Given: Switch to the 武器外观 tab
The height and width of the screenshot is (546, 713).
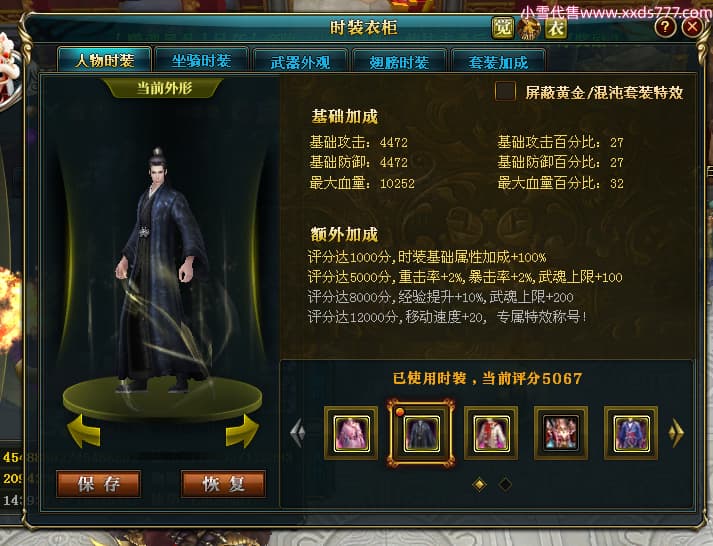Looking at the screenshot, I should tap(301, 61).
